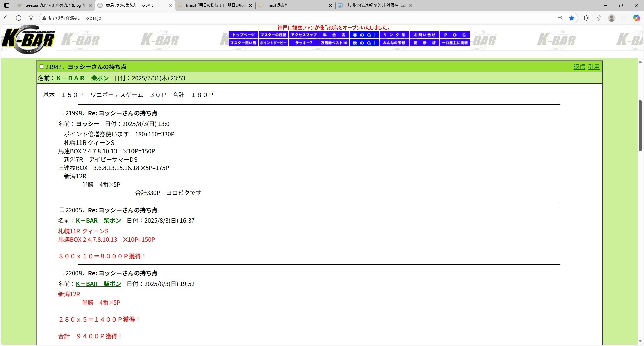Image resolution: width=644 pixels, height=346 pixels.
Task: Switch to the Seesaa ブログ tab
Action: (x=54, y=5)
